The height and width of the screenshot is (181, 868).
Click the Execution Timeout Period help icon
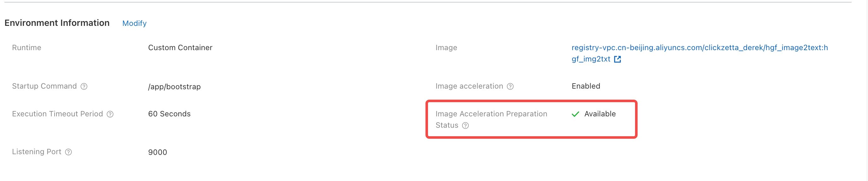[x=110, y=114]
